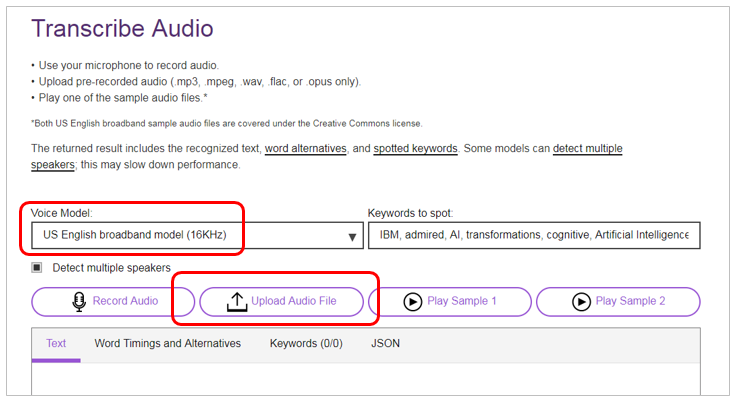Switch to the JSON tab

[385, 343]
